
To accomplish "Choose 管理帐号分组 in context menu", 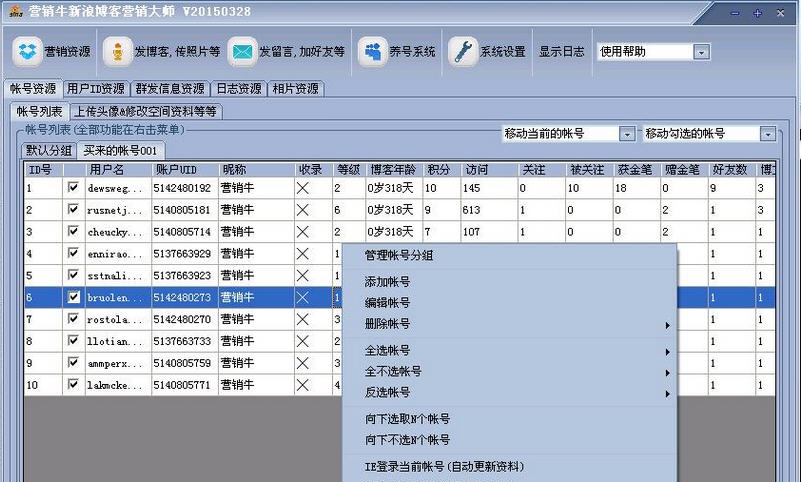I will [398, 255].
